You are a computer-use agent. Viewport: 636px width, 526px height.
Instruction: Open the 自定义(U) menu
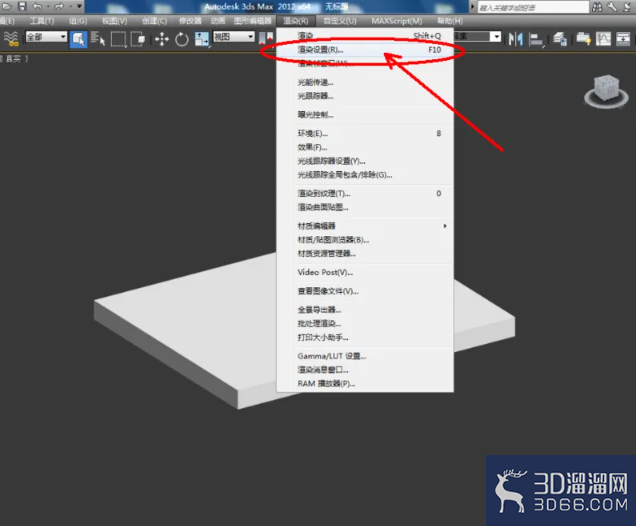point(340,21)
